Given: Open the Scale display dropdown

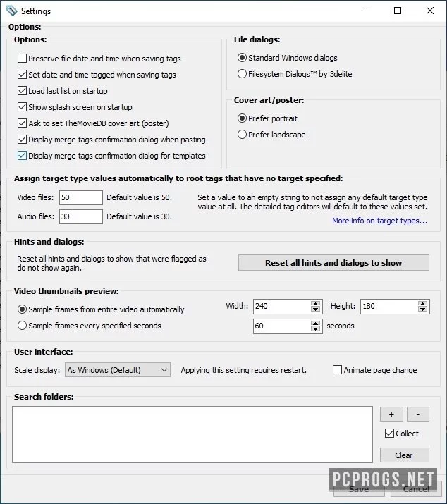Looking at the screenshot, I should [118, 370].
